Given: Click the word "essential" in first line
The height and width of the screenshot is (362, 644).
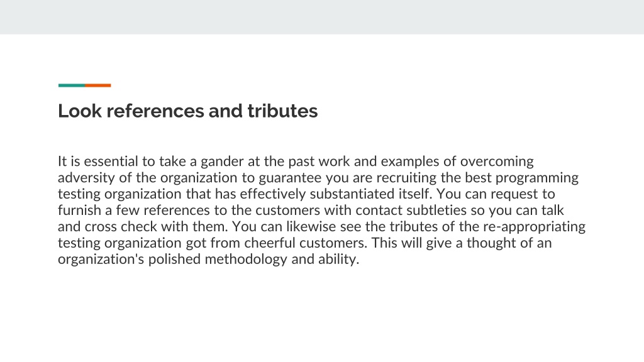Looking at the screenshot, I should [111, 162].
